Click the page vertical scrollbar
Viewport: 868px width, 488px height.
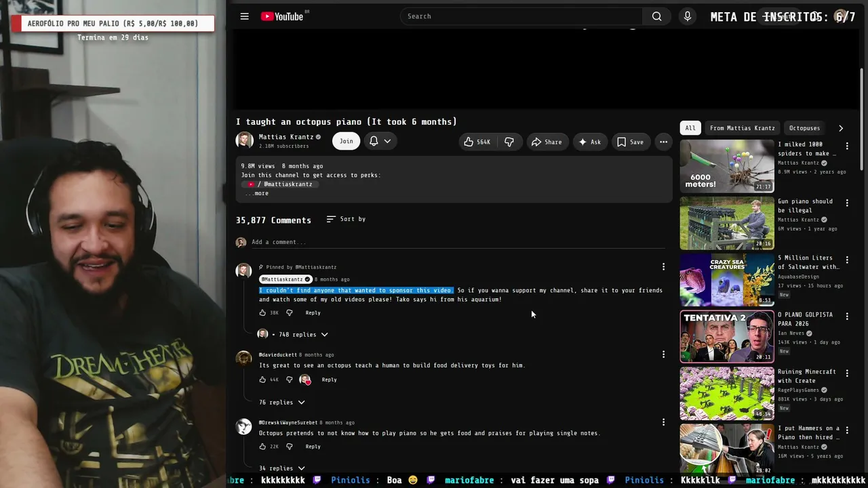863,119
